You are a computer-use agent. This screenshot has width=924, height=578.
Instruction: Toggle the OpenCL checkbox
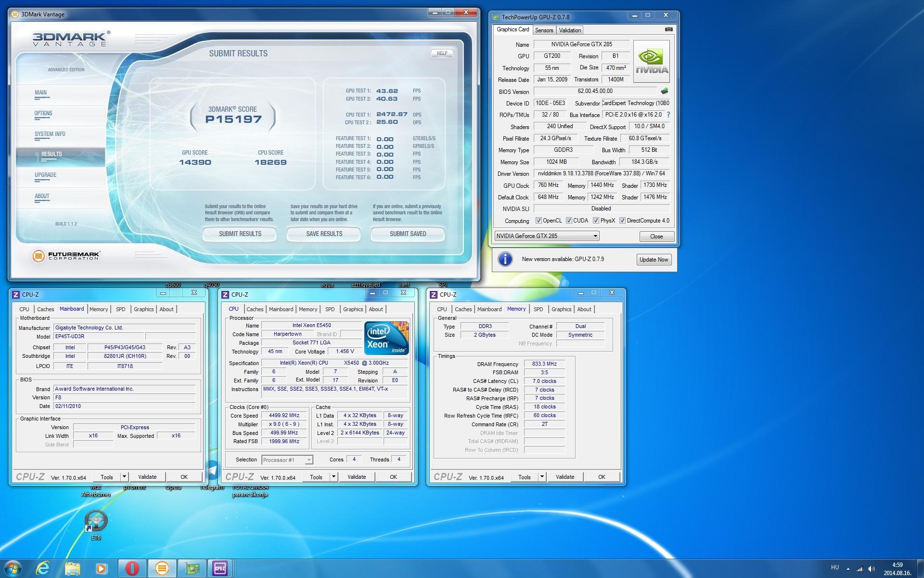point(539,221)
